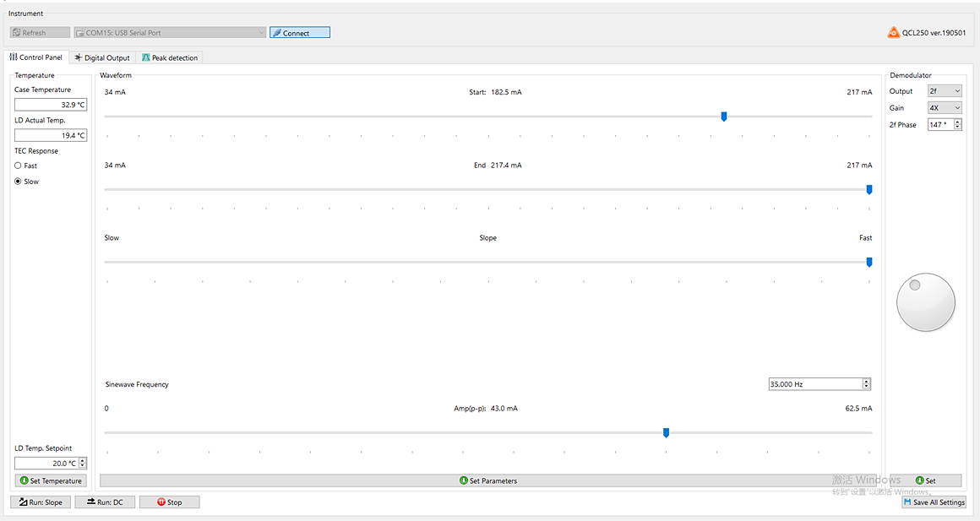980x521 pixels.
Task: Click the Start current slider handle
Action: (724, 117)
